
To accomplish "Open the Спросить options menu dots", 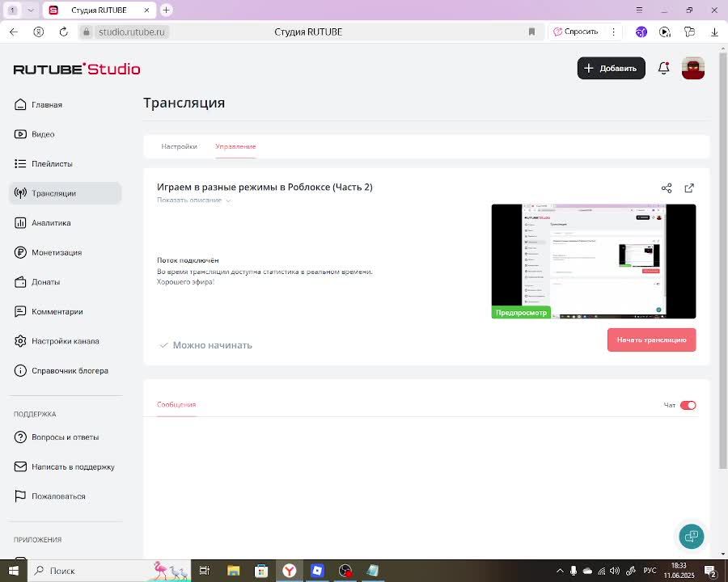I will (613, 32).
